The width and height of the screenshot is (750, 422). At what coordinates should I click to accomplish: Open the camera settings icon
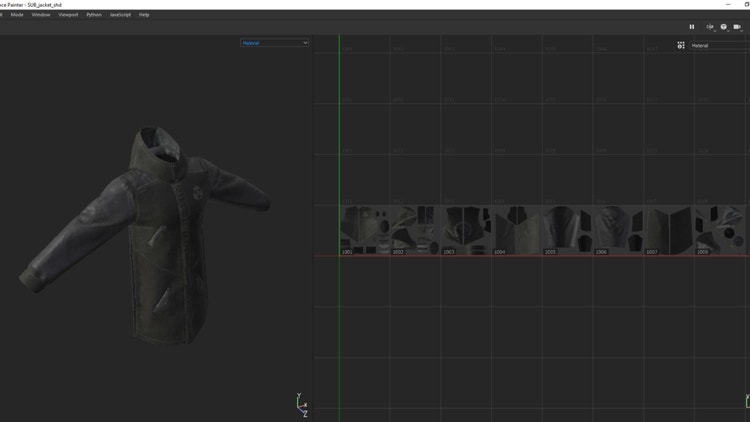[x=737, y=27]
